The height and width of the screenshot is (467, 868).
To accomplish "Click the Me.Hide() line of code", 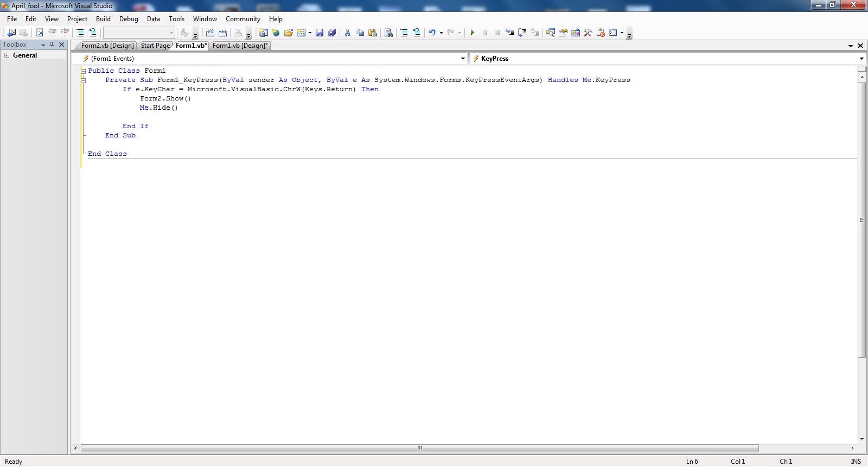I will [159, 108].
